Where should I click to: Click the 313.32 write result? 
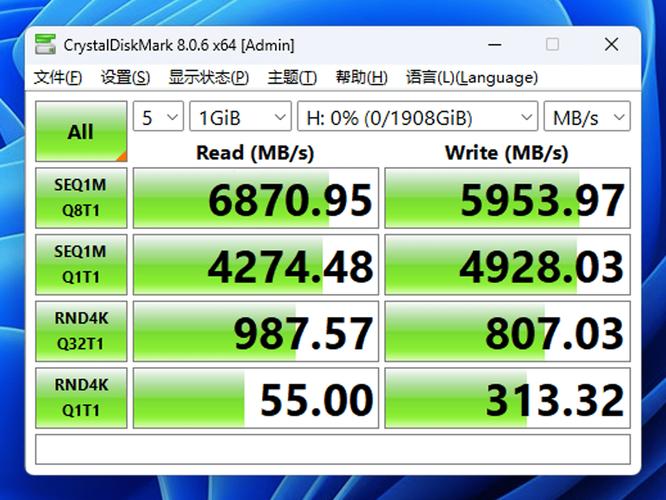click(x=508, y=398)
